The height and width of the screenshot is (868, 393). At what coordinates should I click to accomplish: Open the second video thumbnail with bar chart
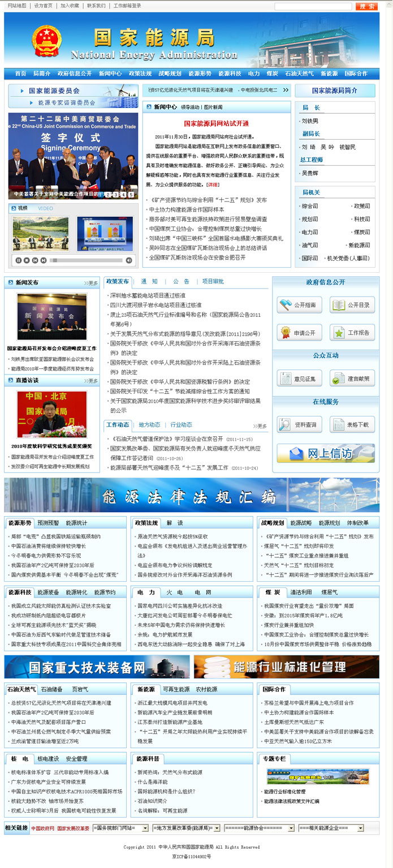pyautogui.click(x=105, y=234)
